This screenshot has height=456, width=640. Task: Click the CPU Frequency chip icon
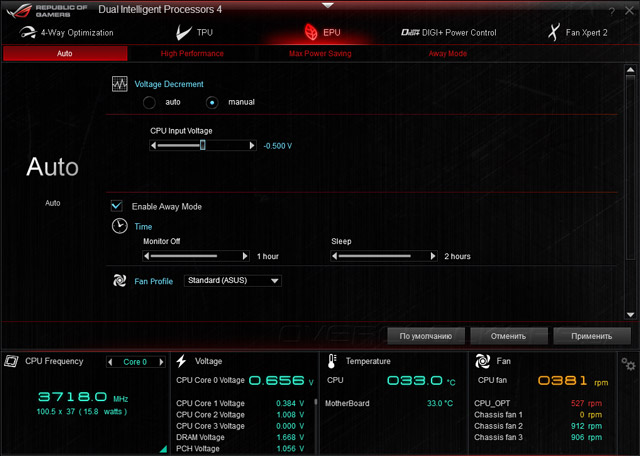(11, 361)
